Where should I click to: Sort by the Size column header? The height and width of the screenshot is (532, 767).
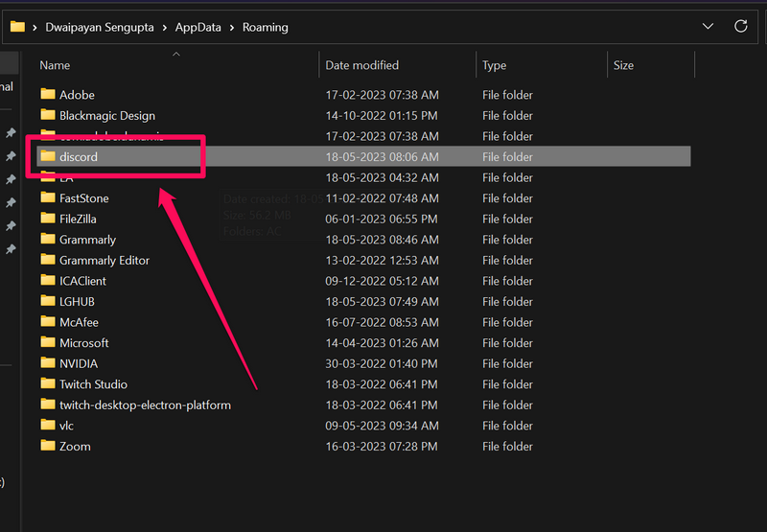[623, 65]
